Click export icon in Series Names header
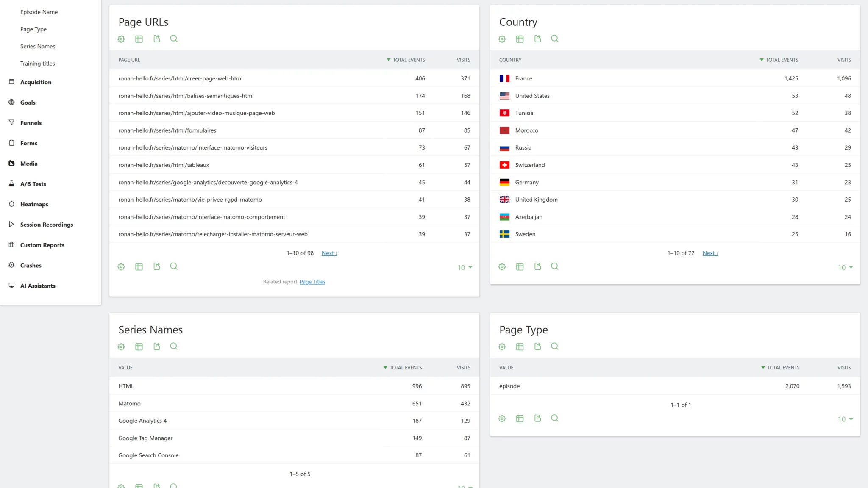868x488 pixels. (157, 347)
